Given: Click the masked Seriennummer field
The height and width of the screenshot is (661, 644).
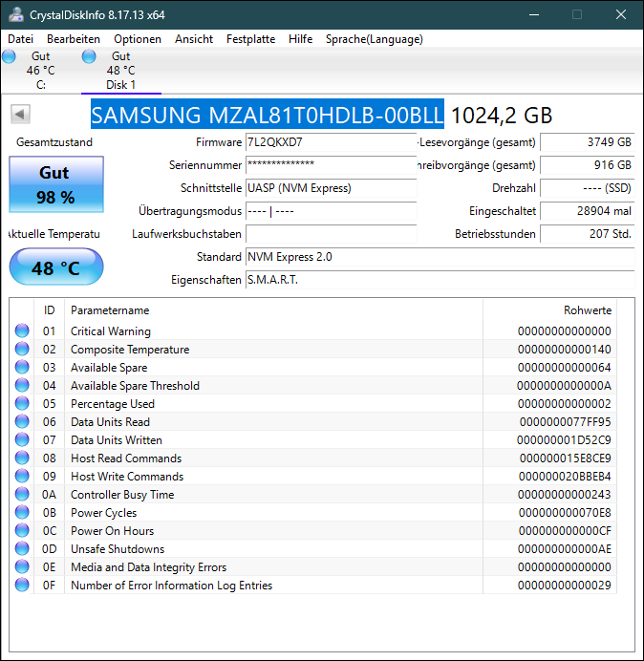Looking at the screenshot, I should point(331,165).
